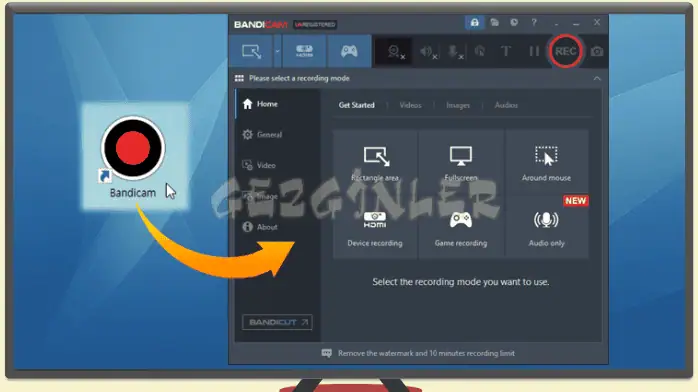Click the Select the recording mode hint text
Screen dimensions: 698x392
coord(461,282)
